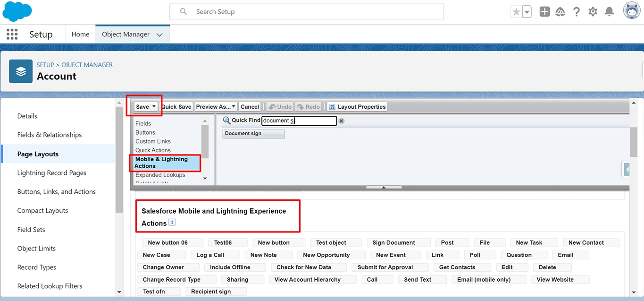Select Custom Links in the palette list
The height and width of the screenshot is (301, 644).
click(x=153, y=141)
